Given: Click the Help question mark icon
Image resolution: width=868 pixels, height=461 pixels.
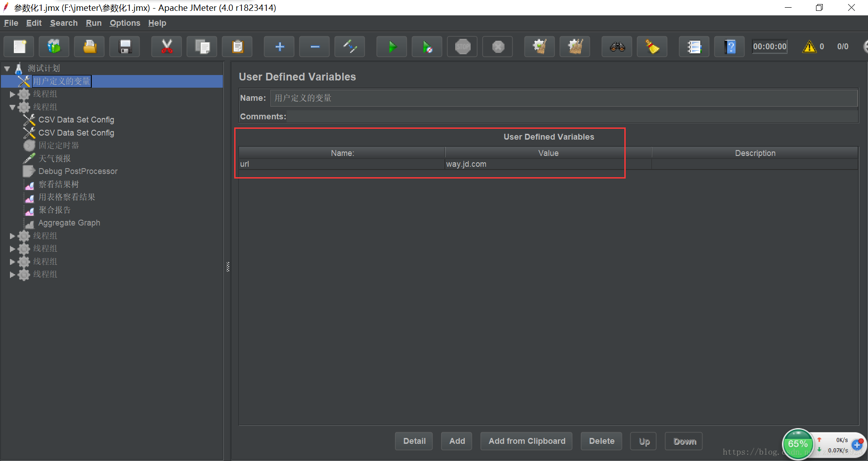Looking at the screenshot, I should click(729, 47).
